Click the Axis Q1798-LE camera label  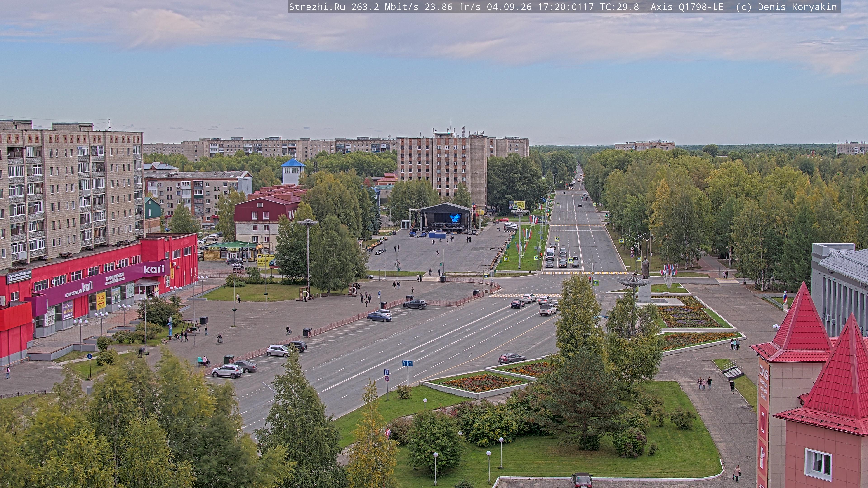[x=687, y=7]
